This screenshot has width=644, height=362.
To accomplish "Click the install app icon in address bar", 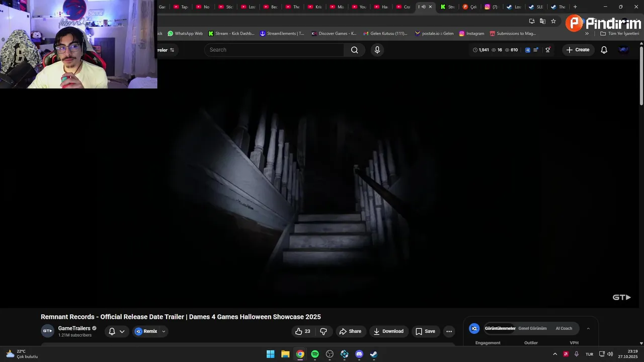I will [x=532, y=21].
